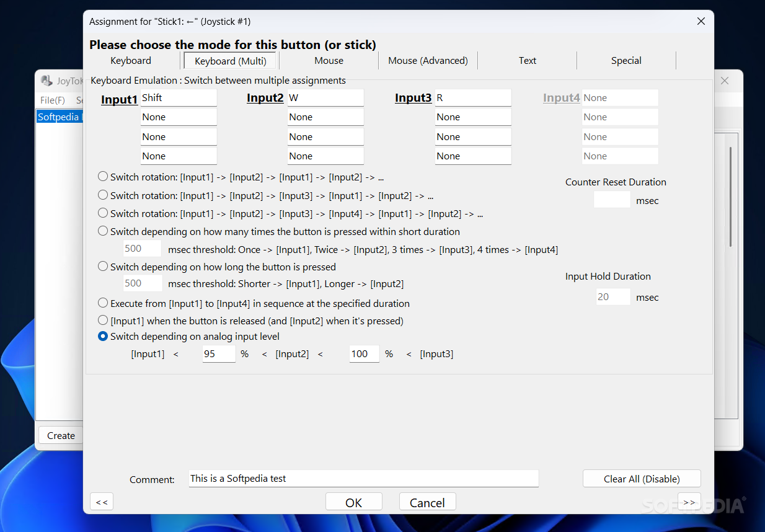Click the Clear All (Disable) button
Screen dimensions: 765x532
642,479
